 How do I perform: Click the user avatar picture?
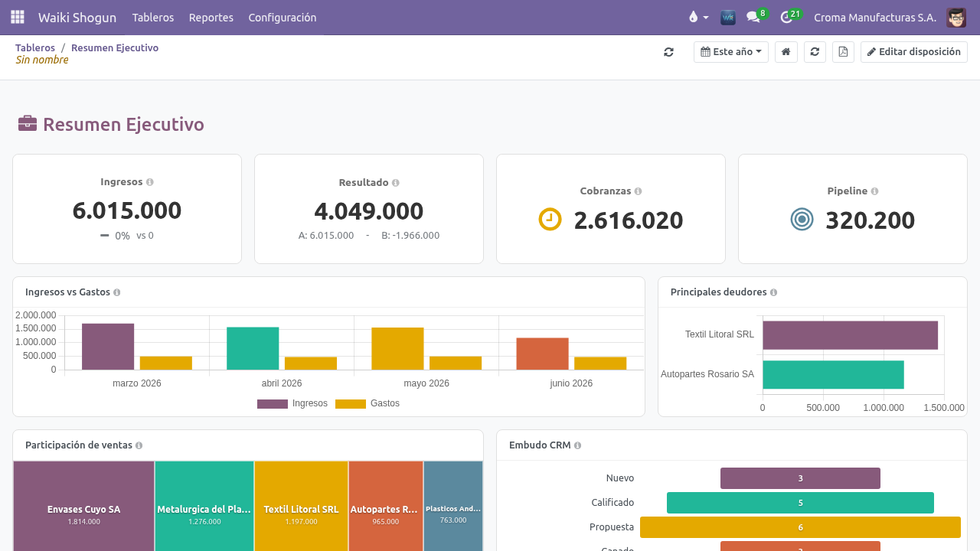[956, 17]
